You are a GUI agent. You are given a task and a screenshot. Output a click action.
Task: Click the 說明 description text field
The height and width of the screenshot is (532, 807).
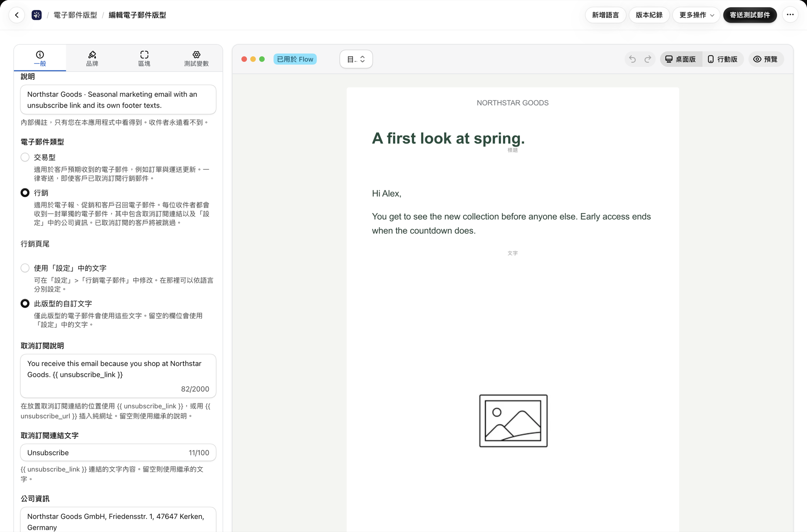[118, 100]
